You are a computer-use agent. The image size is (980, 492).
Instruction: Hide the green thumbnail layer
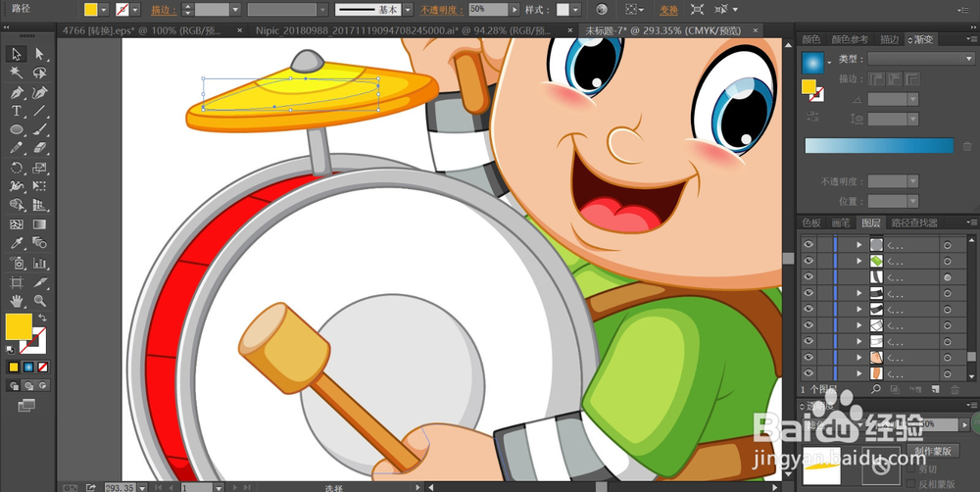coord(808,261)
